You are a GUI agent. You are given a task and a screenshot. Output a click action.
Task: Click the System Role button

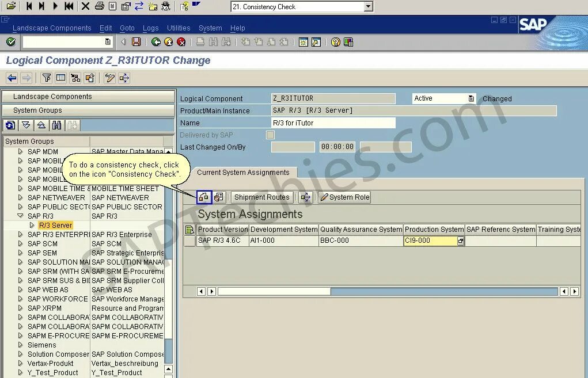[x=345, y=197]
